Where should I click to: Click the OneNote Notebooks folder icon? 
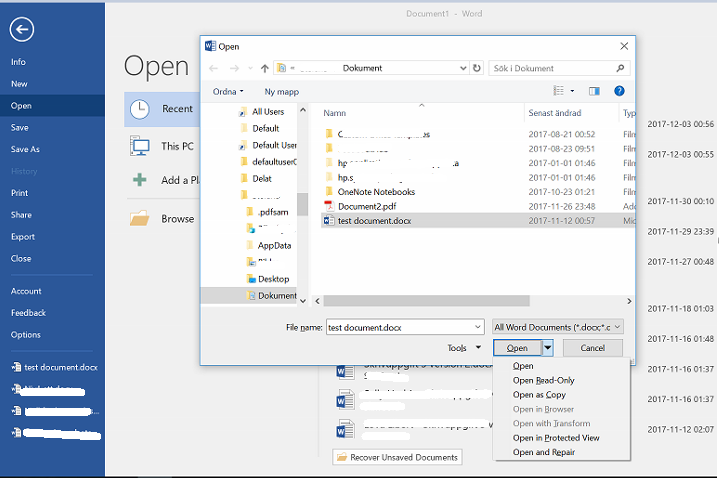click(329, 191)
